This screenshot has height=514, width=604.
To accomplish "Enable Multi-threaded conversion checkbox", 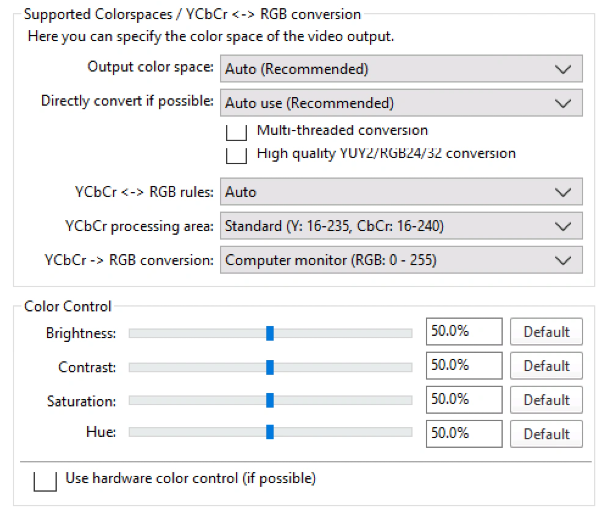I will click(236, 132).
